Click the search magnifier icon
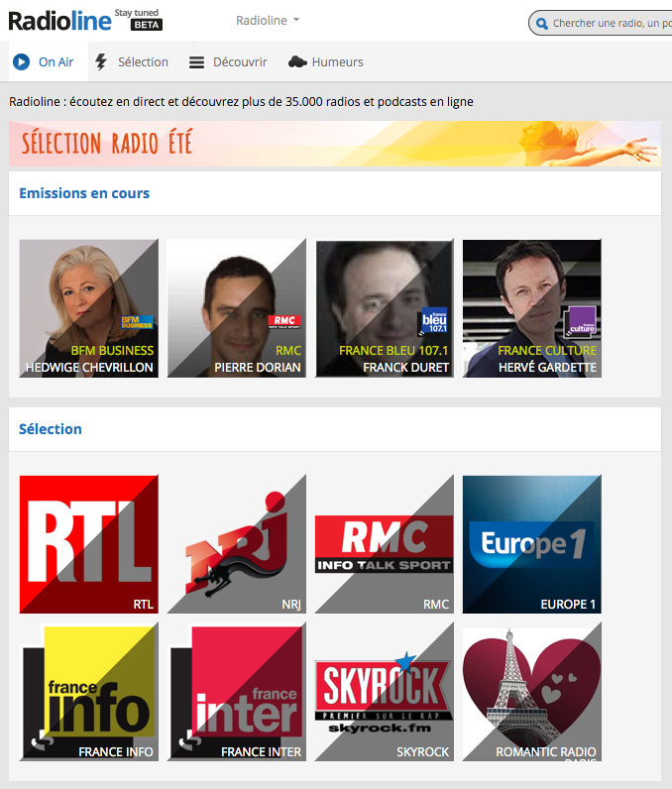Viewport: 672px width, 789px height. coord(541,23)
